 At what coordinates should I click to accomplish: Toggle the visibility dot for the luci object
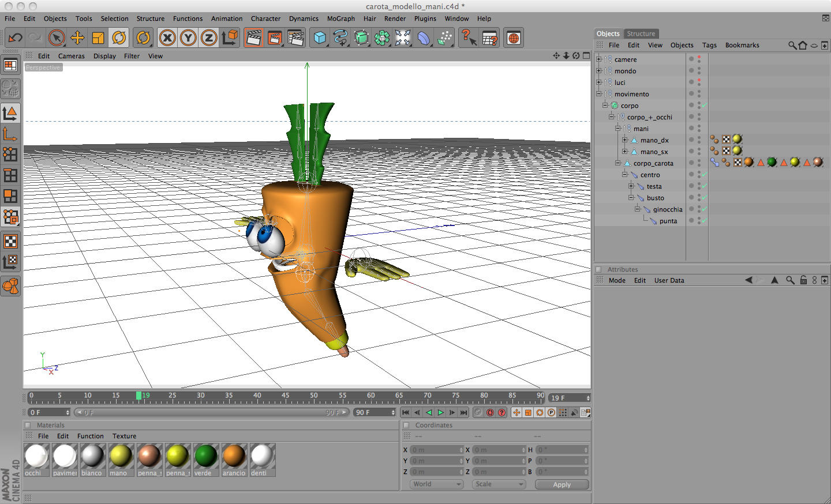pos(699,80)
